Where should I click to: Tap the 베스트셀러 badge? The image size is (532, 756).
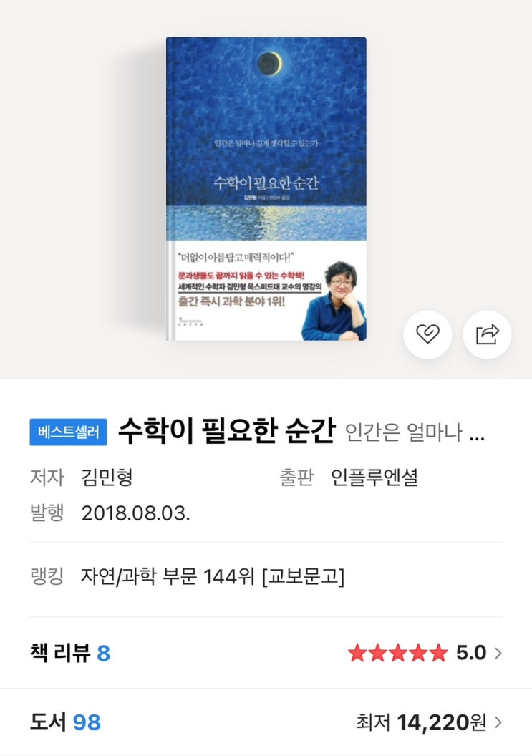click(68, 432)
